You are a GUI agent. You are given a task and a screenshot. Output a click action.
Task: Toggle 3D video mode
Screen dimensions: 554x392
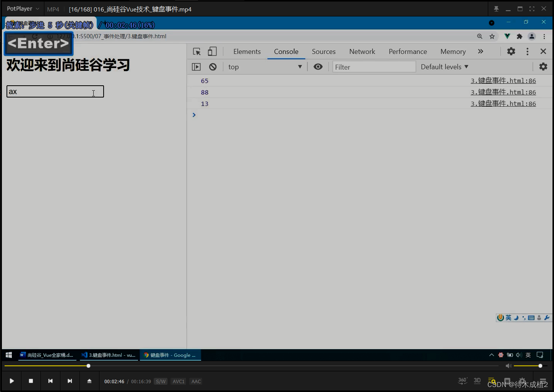tap(477, 381)
